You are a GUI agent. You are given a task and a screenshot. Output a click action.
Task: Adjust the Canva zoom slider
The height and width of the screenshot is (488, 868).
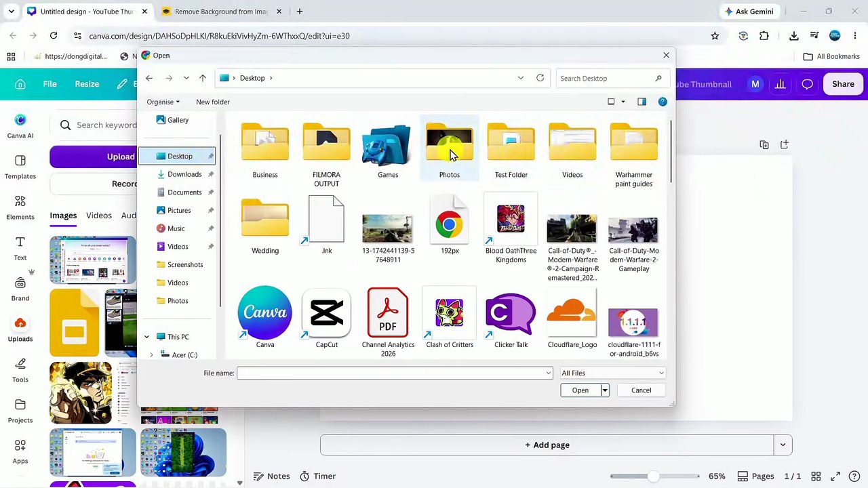[x=653, y=476]
